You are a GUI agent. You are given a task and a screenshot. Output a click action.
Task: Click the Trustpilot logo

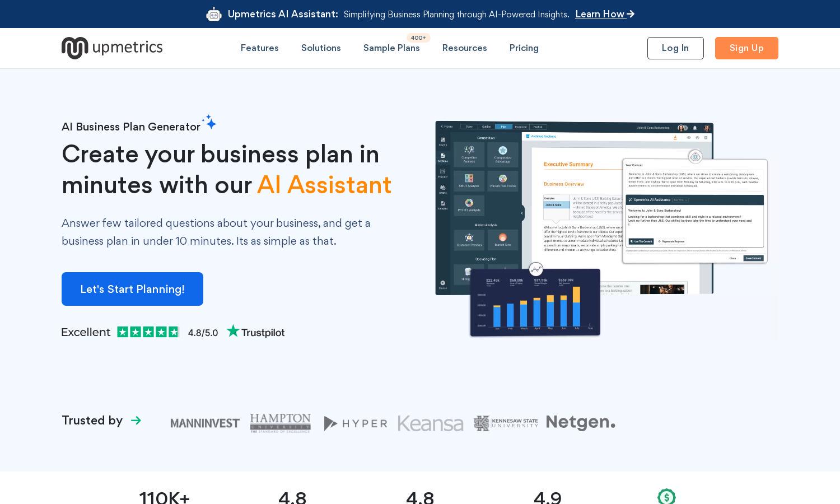pos(255,332)
